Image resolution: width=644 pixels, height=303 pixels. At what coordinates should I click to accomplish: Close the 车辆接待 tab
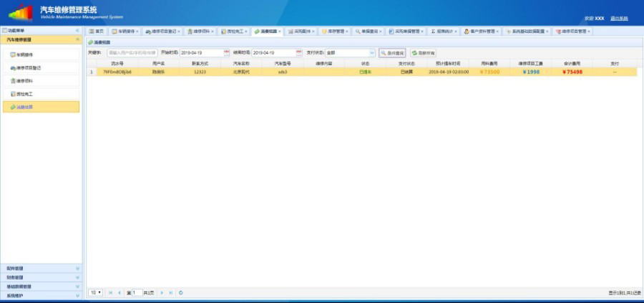coord(137,32)
